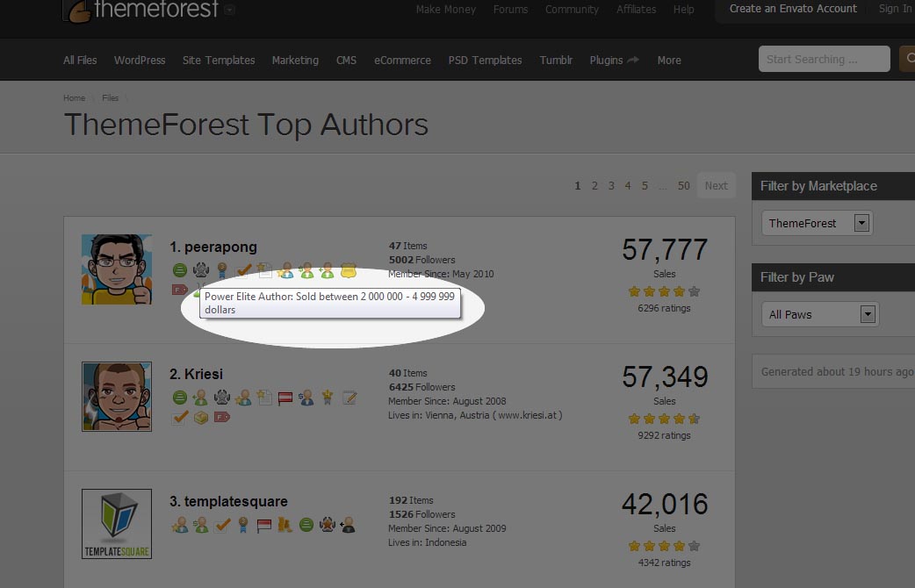The height and width of the screenshot is (588, 915).
Task: Click the Forums link
Action: click(x=510, y=10)
